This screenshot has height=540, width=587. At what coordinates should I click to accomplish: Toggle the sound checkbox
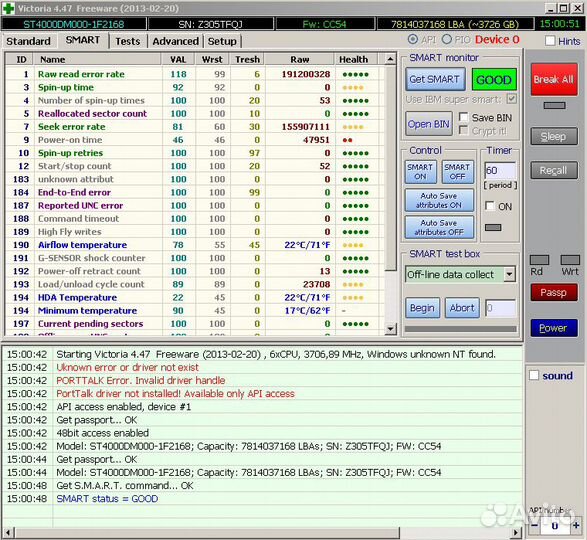(534, 375)
